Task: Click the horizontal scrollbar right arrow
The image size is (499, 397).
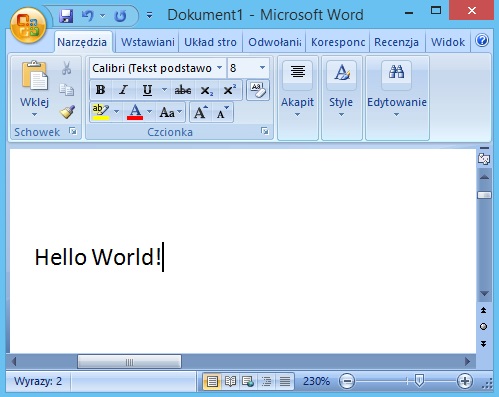Action: (x=467, y=361)
